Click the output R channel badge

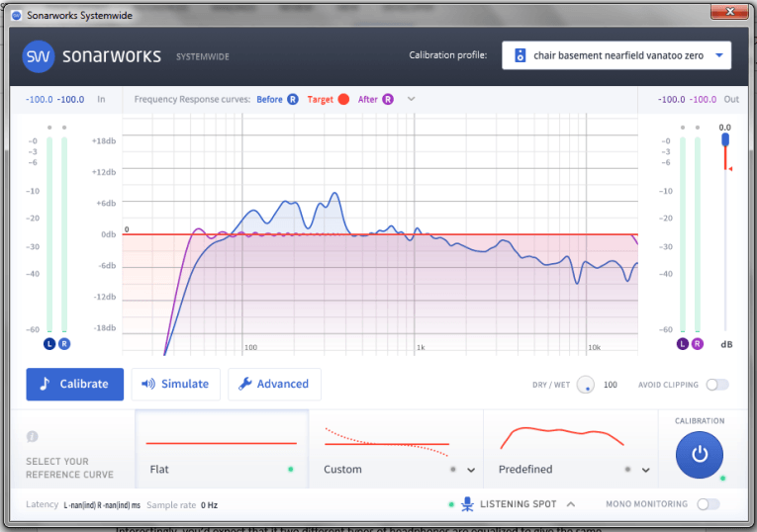698,344
